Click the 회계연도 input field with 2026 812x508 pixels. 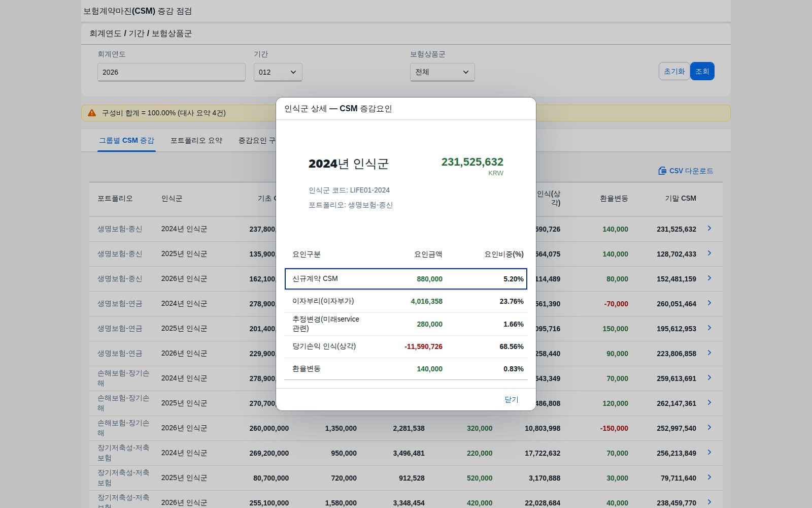pyautogui.click(x=172, y=72)
